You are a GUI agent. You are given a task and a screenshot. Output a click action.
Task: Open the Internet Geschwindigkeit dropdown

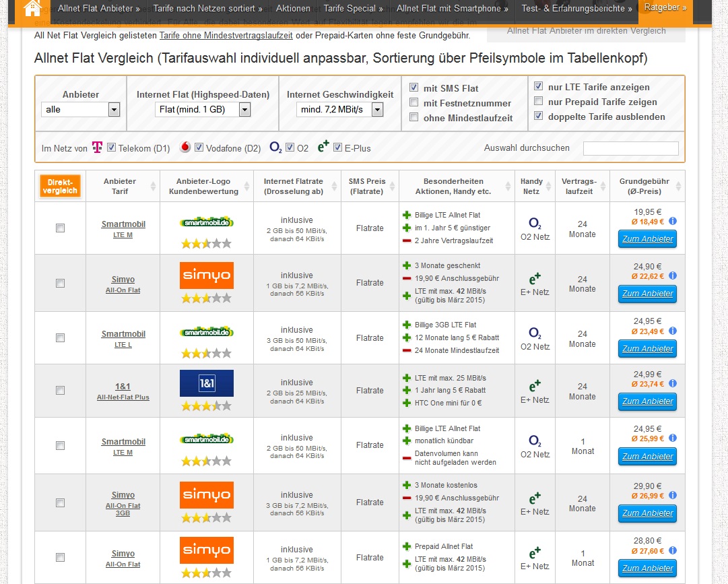340,110
